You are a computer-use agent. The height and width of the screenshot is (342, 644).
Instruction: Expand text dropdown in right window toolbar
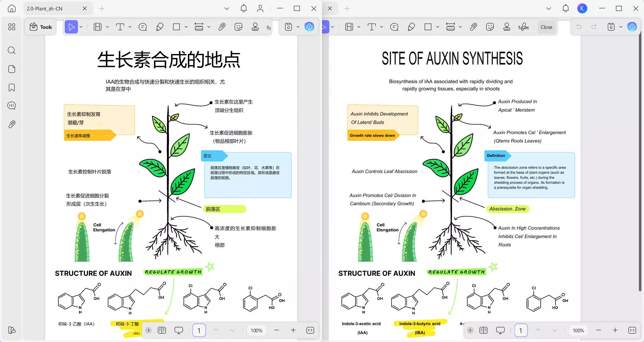click(x=381, y=27)
